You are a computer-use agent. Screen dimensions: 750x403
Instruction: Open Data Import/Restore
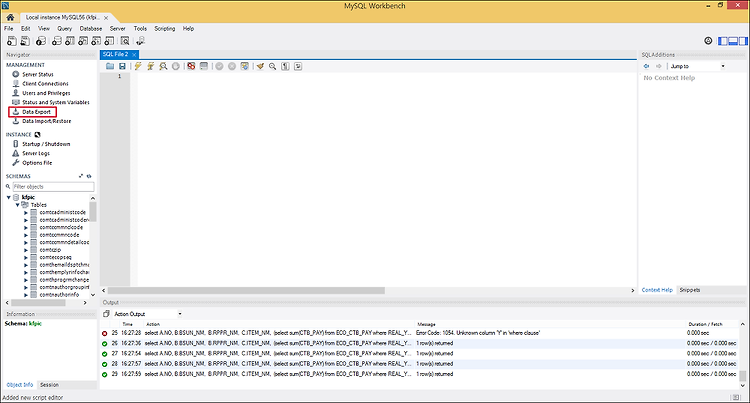46,121
